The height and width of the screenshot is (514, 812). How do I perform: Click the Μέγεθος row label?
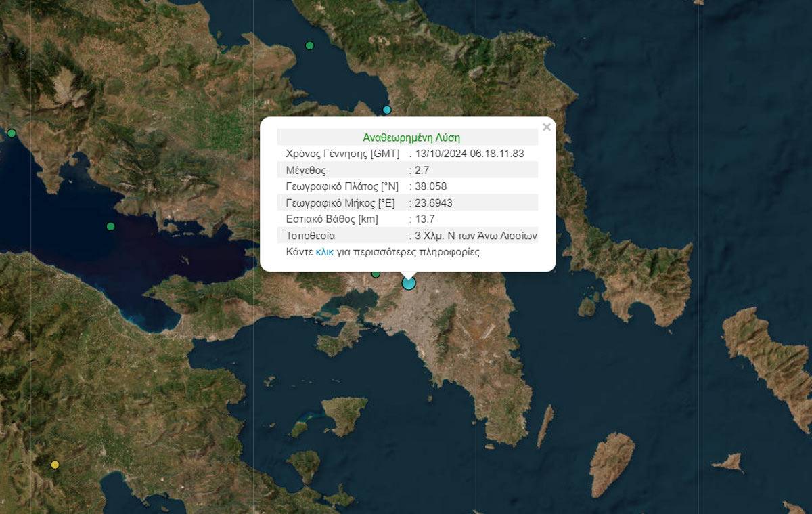[307, 170]
